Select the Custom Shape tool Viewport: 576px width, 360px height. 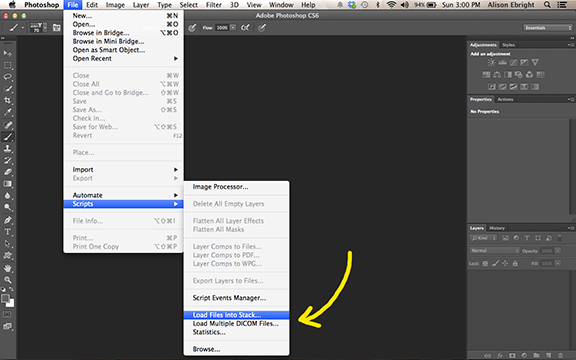[7, 255]
